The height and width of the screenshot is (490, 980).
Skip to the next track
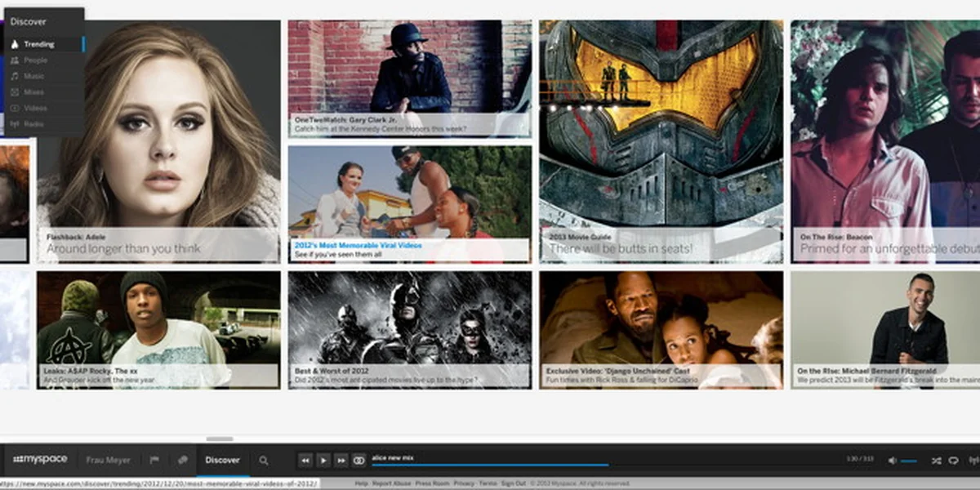pyautogui.click(x=341, y=461)
